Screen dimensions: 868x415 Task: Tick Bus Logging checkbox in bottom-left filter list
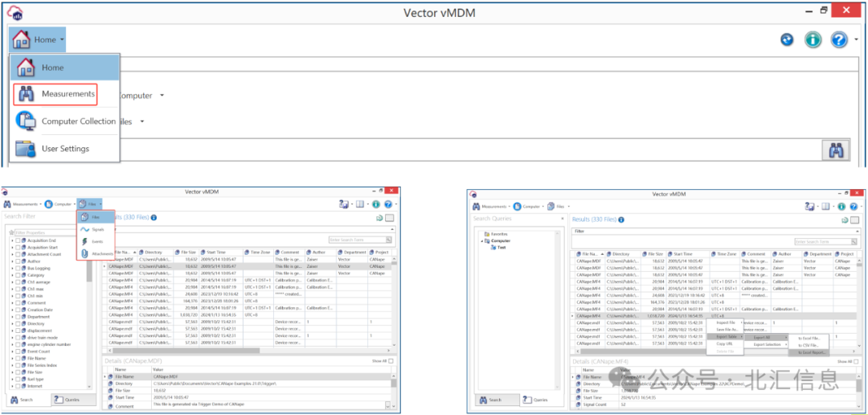pyautogui.click(x=18, y=268)
